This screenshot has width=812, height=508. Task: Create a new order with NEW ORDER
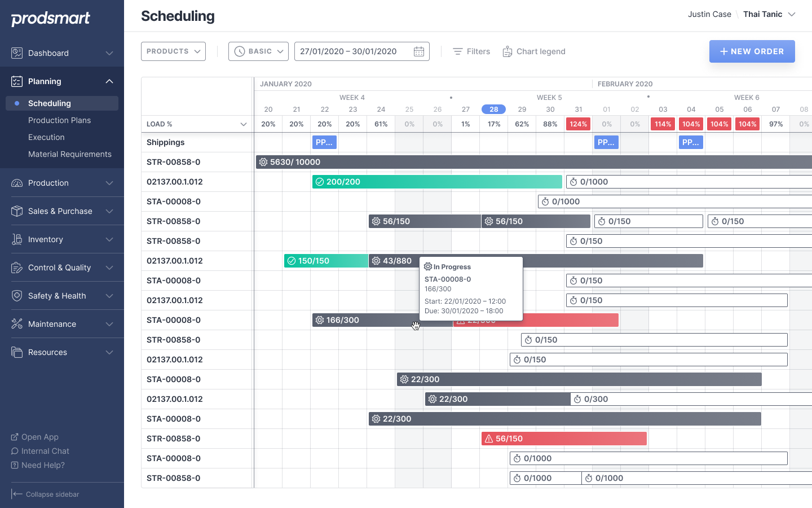pos(752,51)
